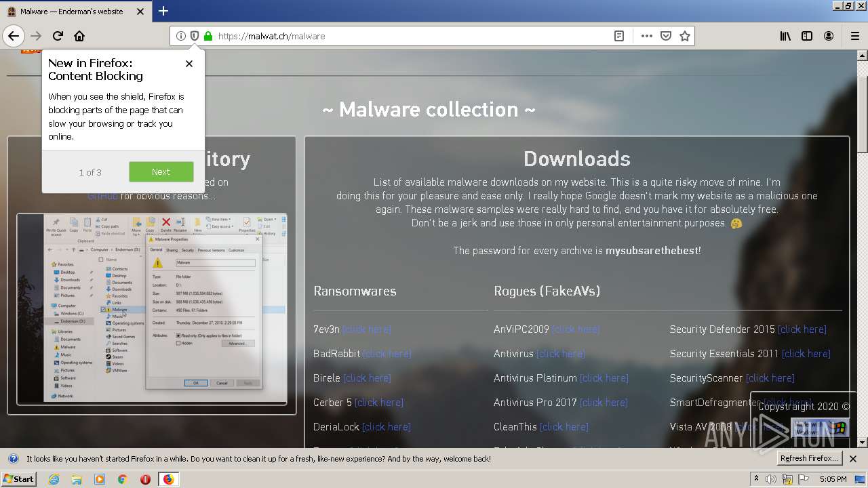The height and width of the screenshot is (488, 868).
Task: Open Antivirus click here link
Action: (x=561, y=354)
